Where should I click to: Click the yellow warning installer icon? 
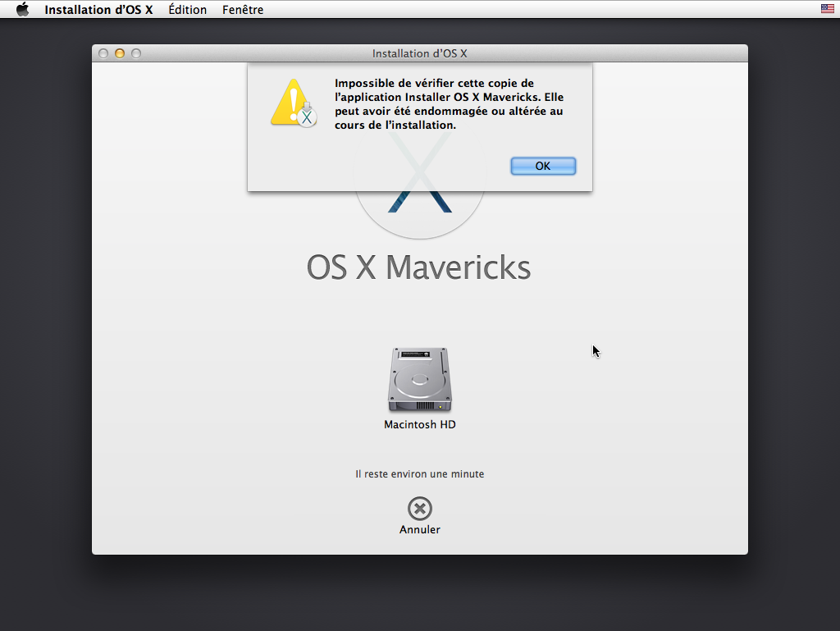pos(294,103)
